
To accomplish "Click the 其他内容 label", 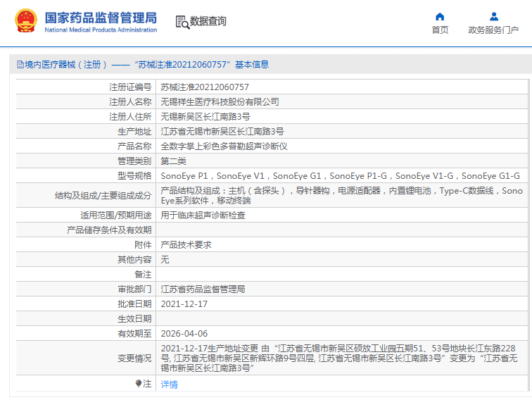I will [x=134, y=260].
